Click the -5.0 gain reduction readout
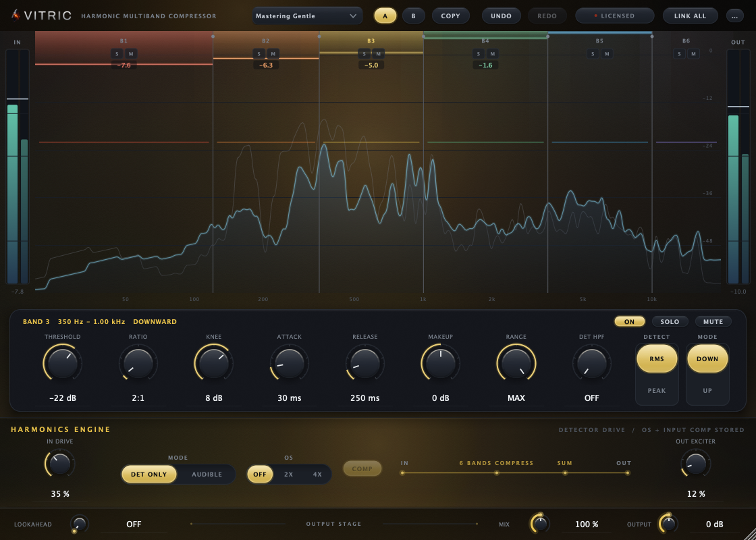Image resolution: width=756 pixels, height=540 pixels. pos(371,65)
